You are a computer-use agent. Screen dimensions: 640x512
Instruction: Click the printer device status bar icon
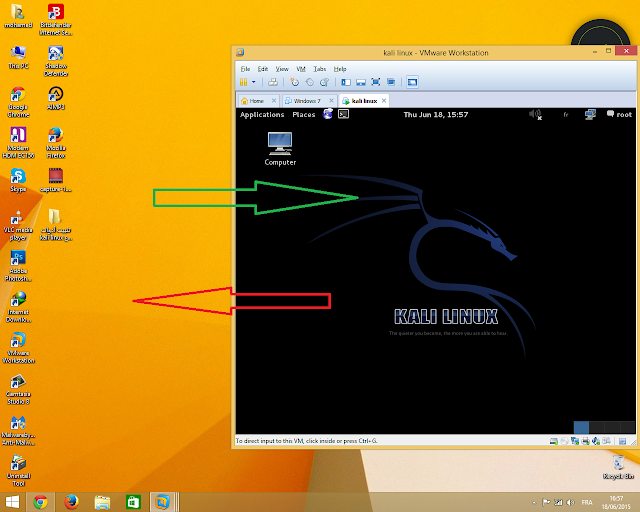click(585, 441)
